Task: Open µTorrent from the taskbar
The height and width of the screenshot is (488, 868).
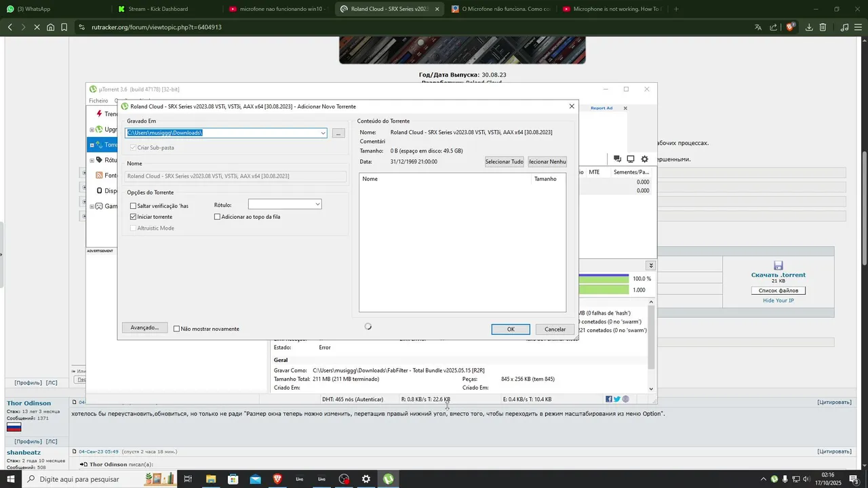Action: coord(388,479)
